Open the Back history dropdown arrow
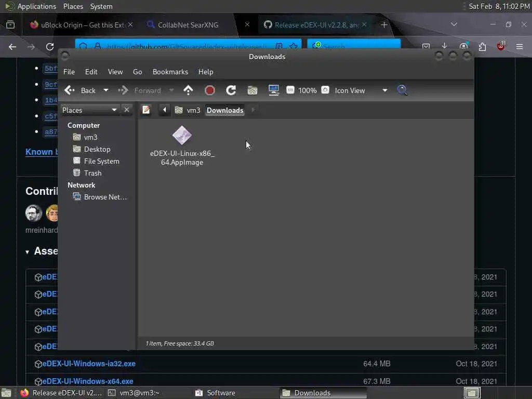This screenshot has width=532, height=399. point(106,90)
